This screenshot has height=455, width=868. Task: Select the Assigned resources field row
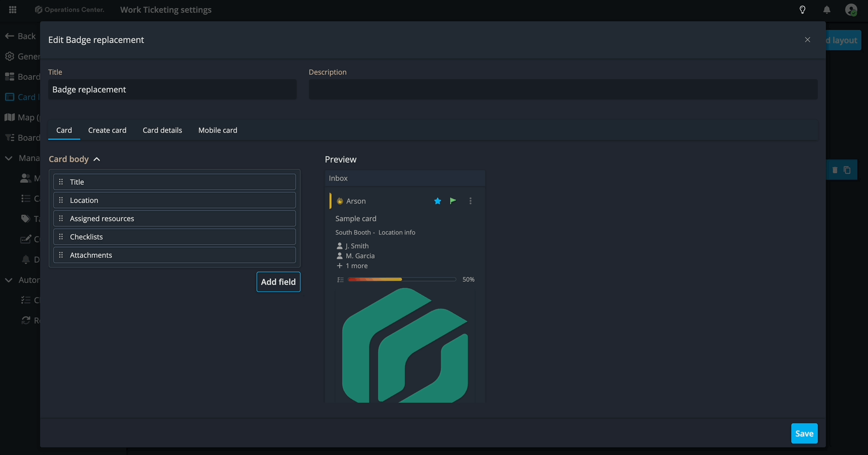pyautogui.click(x=175, y=218)
